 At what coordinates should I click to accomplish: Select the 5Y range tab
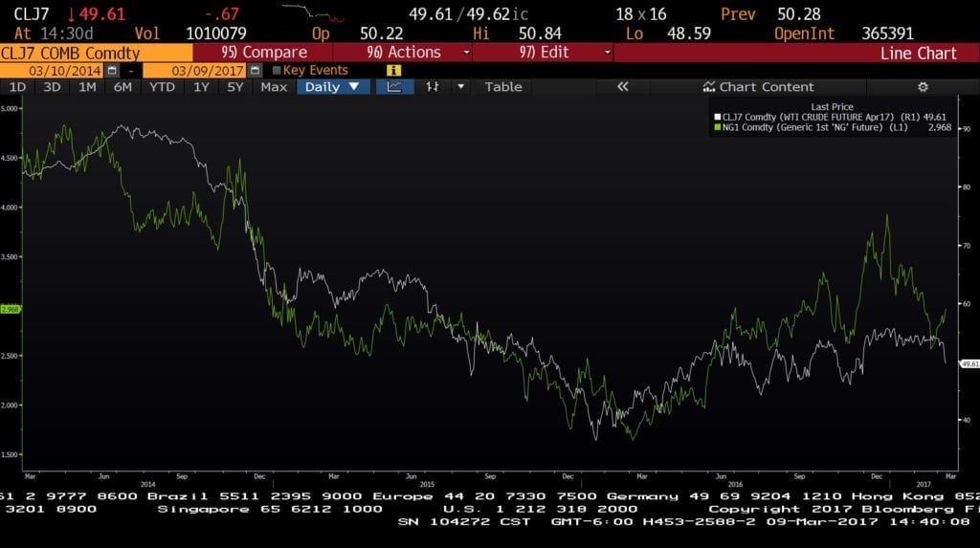coord(235,87)
